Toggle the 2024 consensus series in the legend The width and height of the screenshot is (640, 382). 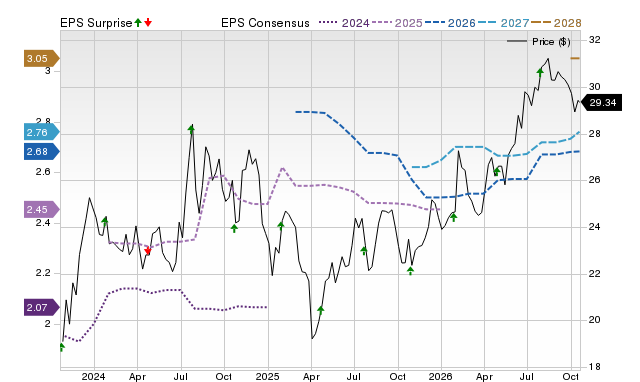point(344,23)
